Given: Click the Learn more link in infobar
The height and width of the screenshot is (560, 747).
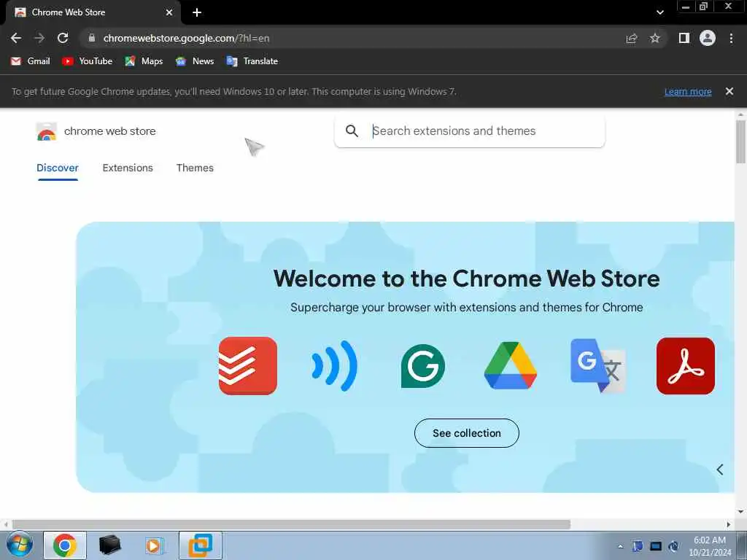Looking at the screenshot, I should pyautogui.click(x=688, y=91).
